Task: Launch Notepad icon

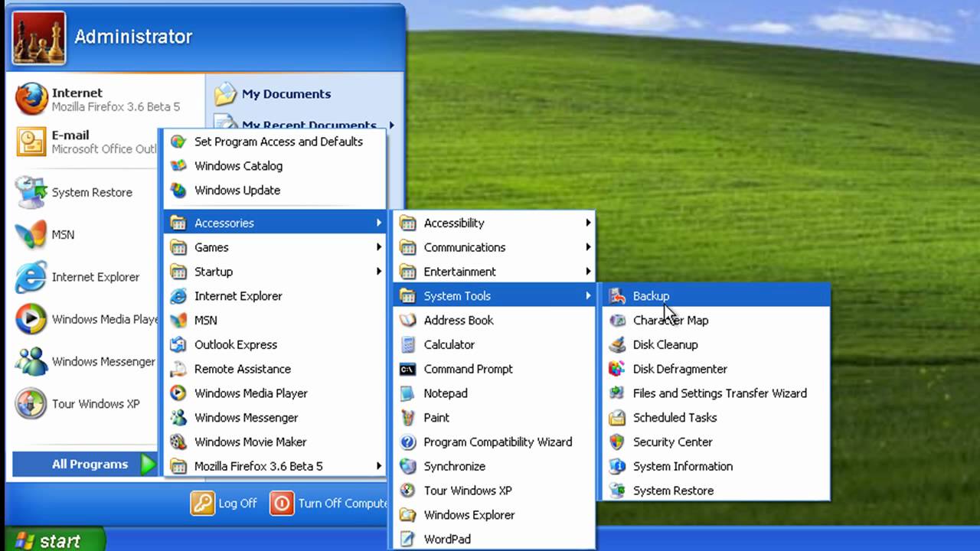Action: [408, 393]
